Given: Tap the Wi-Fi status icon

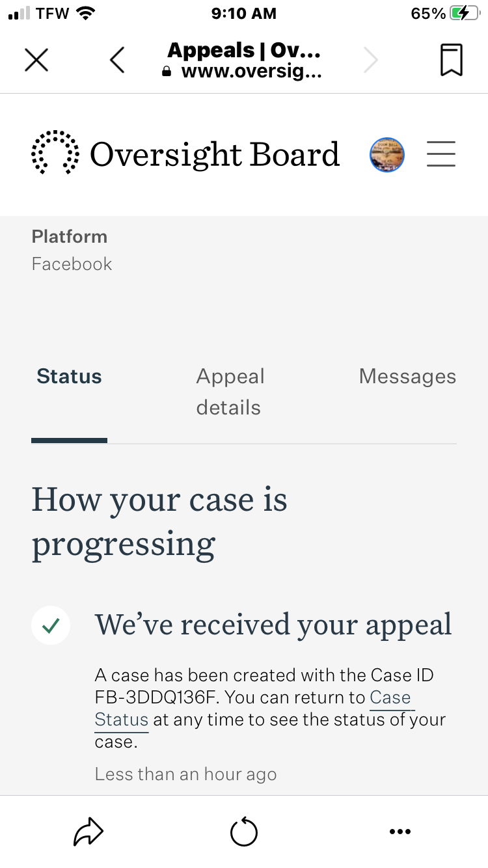Looking at the screenshot, I should pyautogui.click(x=85, y=13).
